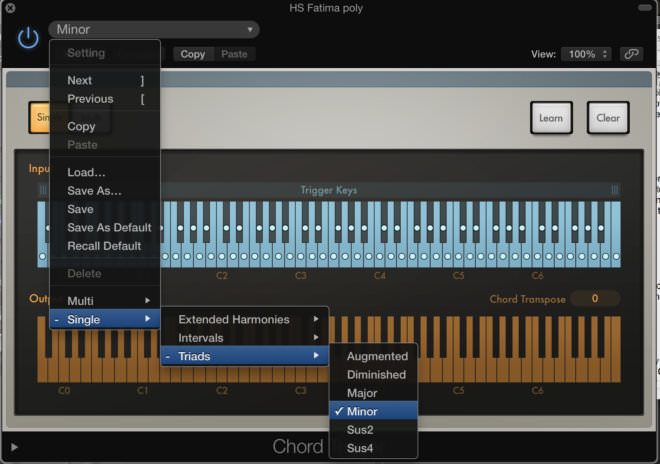Click the C5 key on the output keyboard
Image resolution: width=660 pixels, height=464 pixels.
[459, 371]
